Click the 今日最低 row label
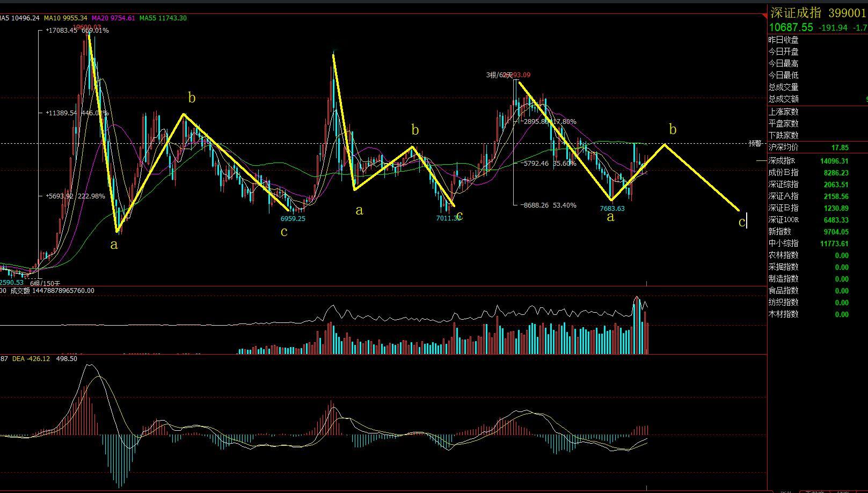 (784, 76)
